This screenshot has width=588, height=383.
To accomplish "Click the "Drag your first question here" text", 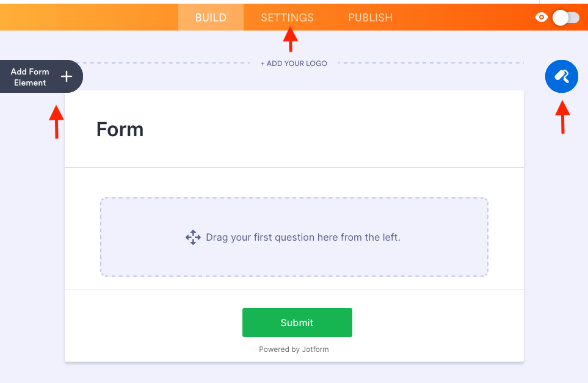I will pyautogui.click(x=303, y=238).
